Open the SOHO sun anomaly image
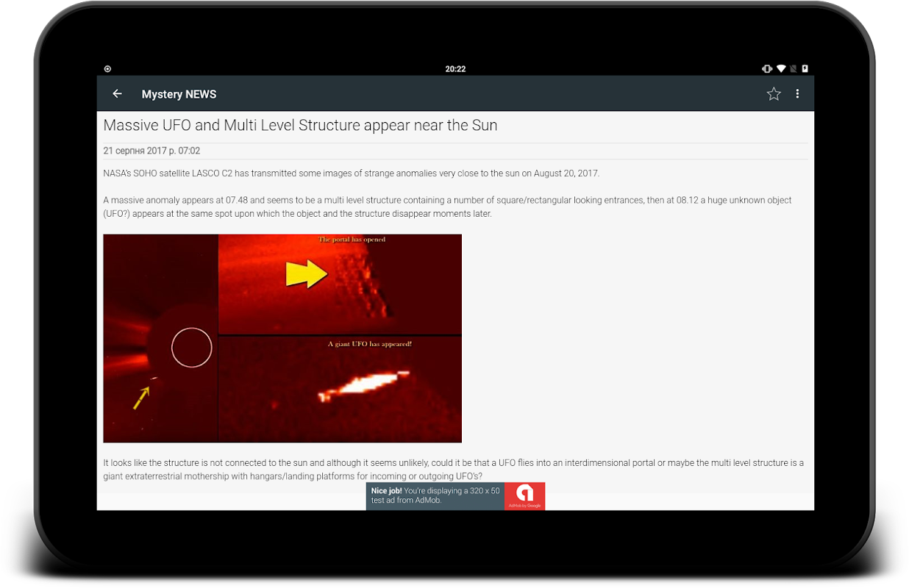 (282, 338)
